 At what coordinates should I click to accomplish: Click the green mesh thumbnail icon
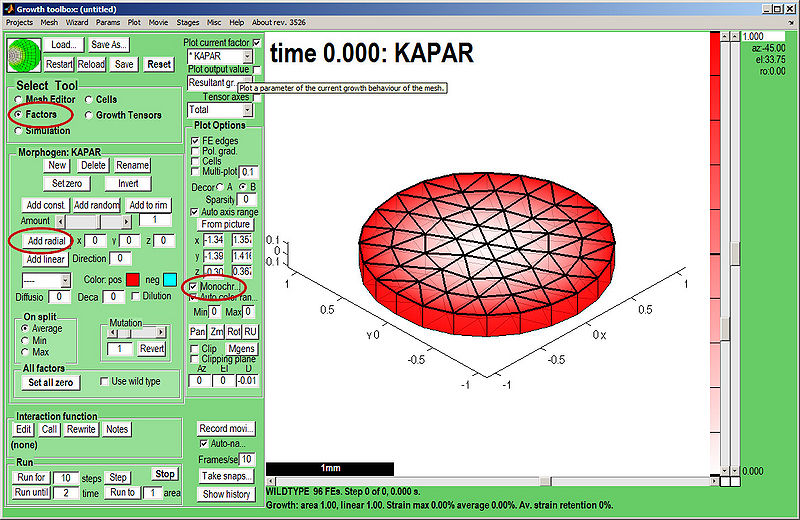coord(24,55)
